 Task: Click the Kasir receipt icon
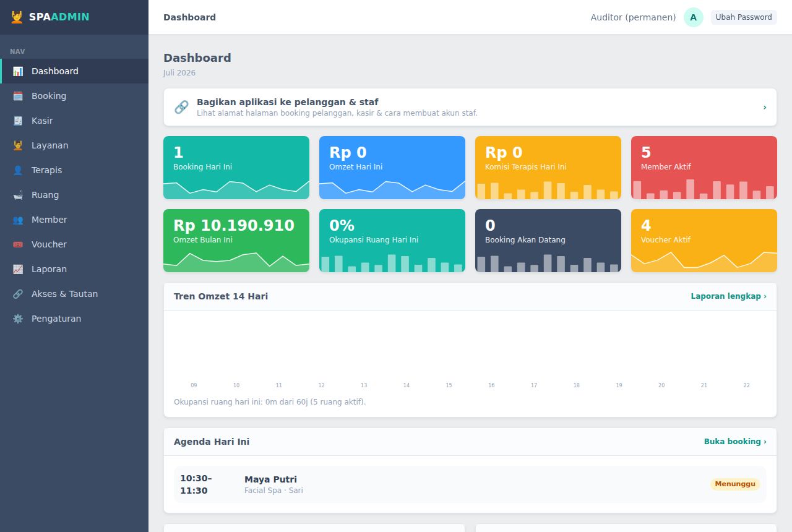pyautogui.click(x=18, y=121)
